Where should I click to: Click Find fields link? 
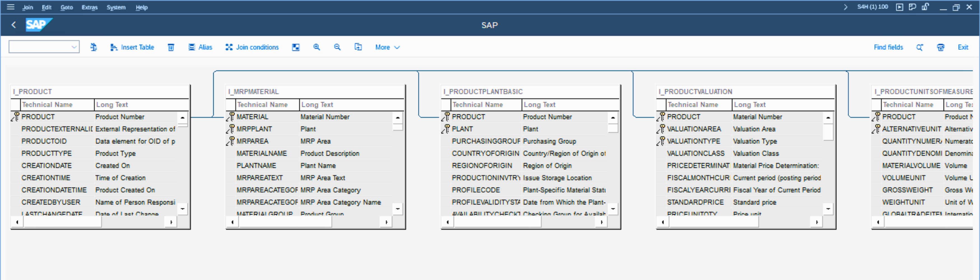[x=888, y=47]
